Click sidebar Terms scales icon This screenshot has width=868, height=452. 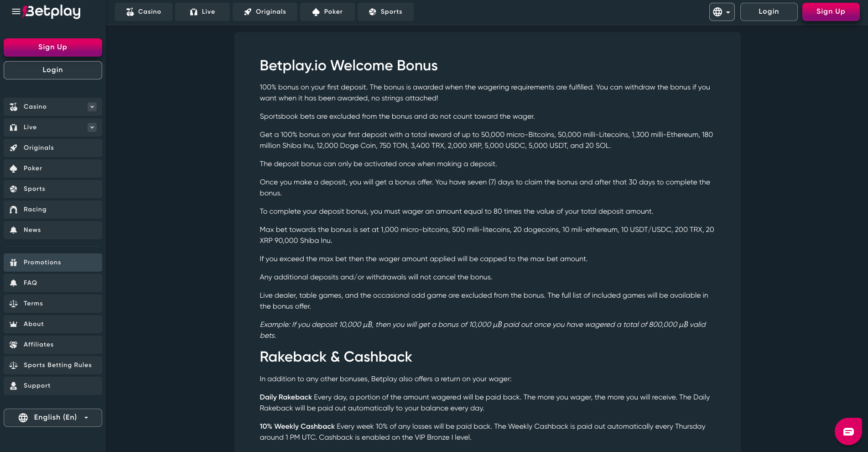14,304
